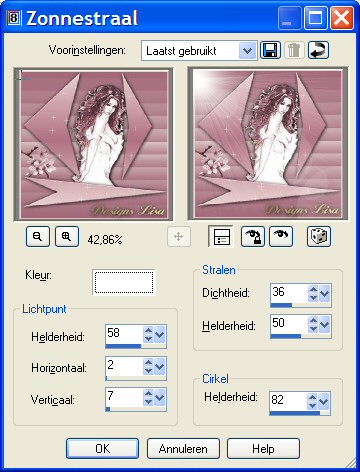Toggle the show/hide previews button
The image size is (360, 472).
tap(221, 236)
